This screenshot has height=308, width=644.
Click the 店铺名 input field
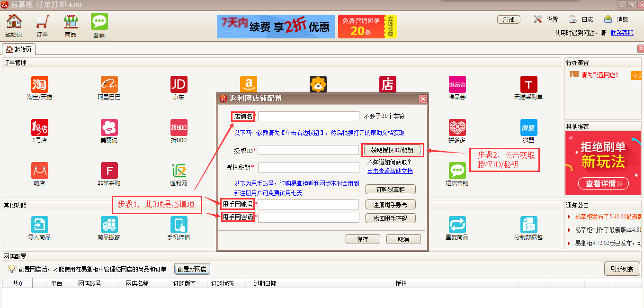coord(309,116)
